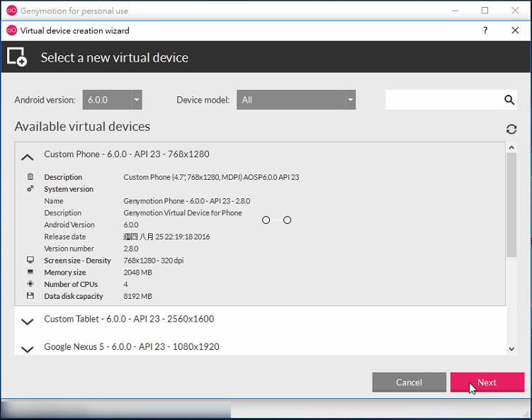
Task: Click the floppy disk icon beside Data disk capacity
Action: pos(30,295)
